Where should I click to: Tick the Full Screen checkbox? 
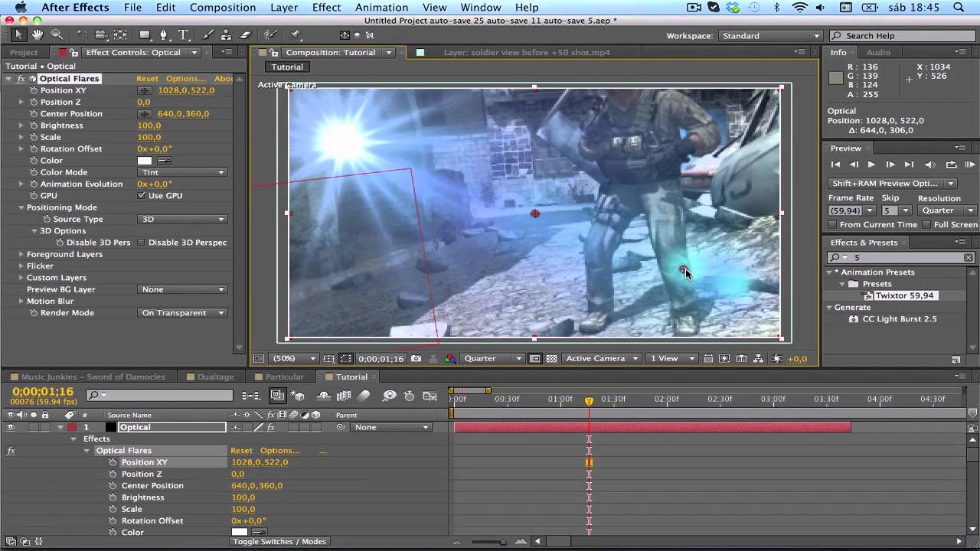pyautogui.click(x=926, y=225)
